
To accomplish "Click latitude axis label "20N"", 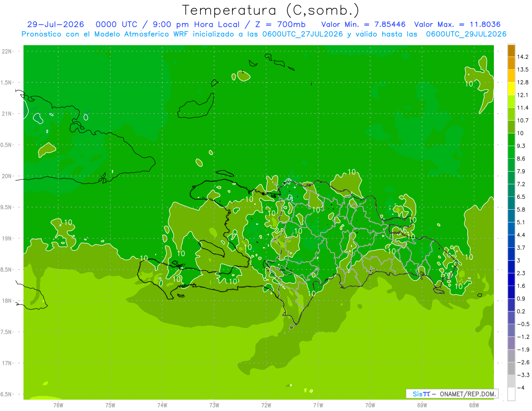I will pyautogui.click(x=8, y=176).
